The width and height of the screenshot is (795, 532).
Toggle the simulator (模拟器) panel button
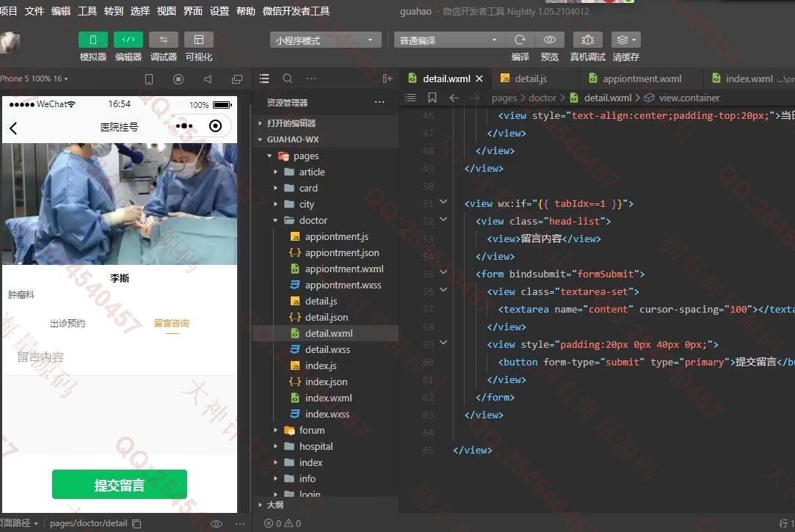92,40
